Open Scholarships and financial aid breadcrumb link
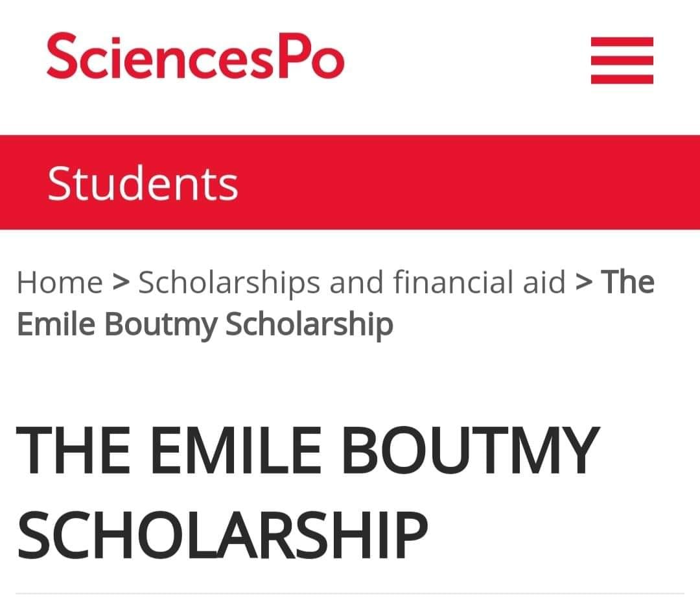Screen dimensions: 700x609 click(x=352, y=283)
